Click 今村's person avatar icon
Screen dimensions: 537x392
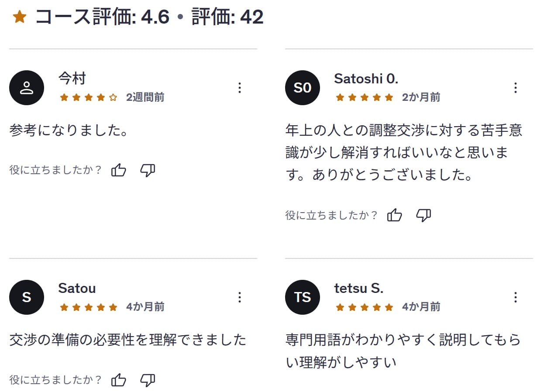pyautogui.click(x=27, y=87)
